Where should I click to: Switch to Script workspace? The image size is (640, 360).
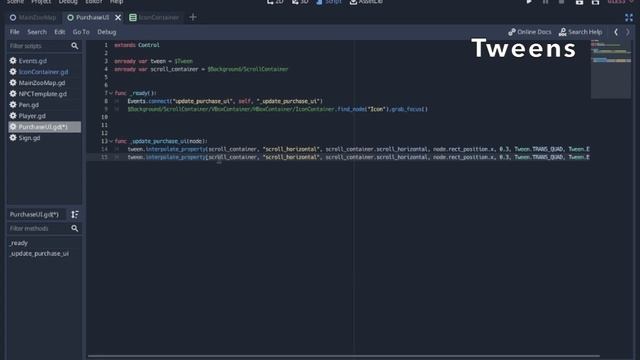(x=329, y=2)
